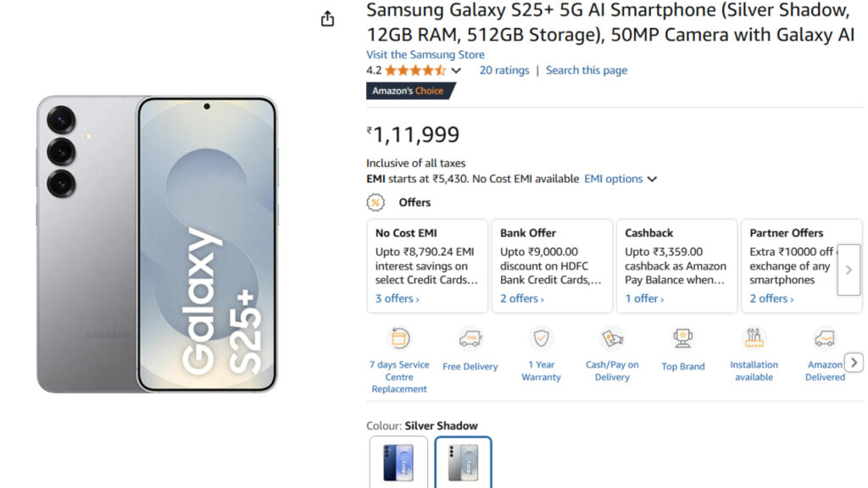The width and height of the screenshot is (868, 488).
Task: Click the 1 Year Warranty shield icon
Action: point(541,338)
